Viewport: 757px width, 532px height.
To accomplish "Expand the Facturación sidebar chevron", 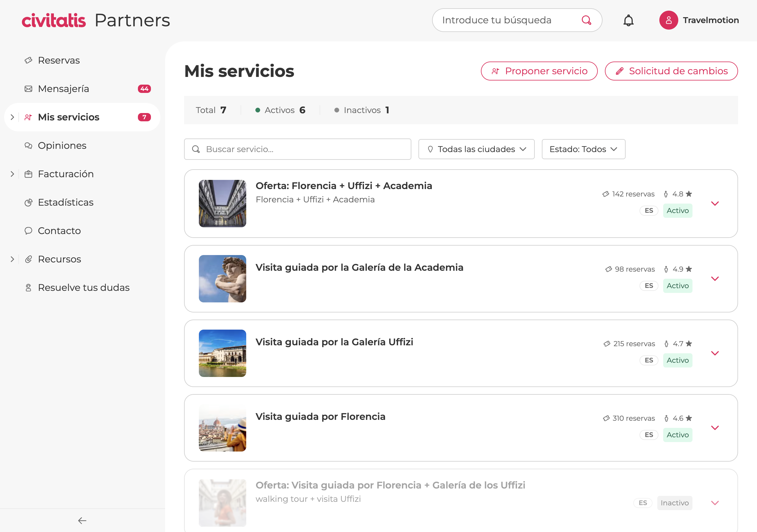I will [x=12, y=174].
